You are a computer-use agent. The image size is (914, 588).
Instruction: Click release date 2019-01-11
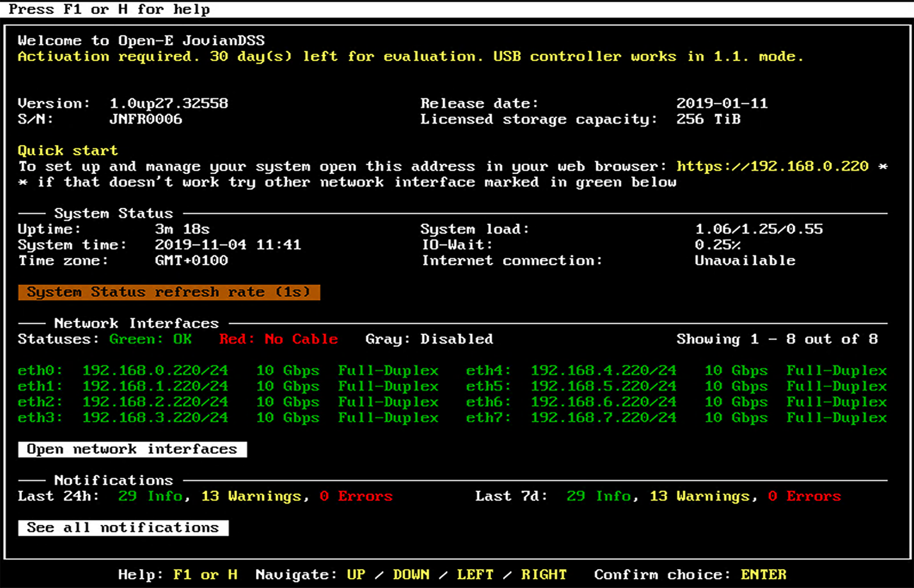722,103
